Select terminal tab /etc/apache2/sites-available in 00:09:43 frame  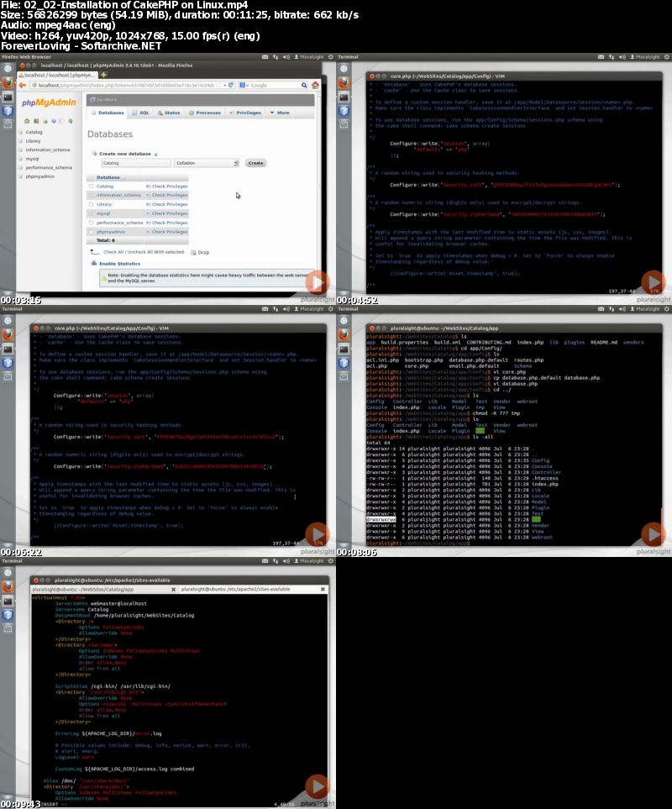pyautogui.click(x=253, y=589)
